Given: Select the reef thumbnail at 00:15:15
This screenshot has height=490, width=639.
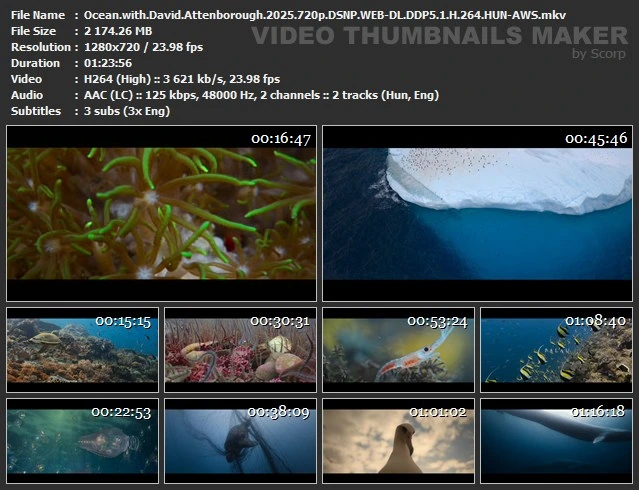Looking at the screenshot, I should [x=82, y=350].
